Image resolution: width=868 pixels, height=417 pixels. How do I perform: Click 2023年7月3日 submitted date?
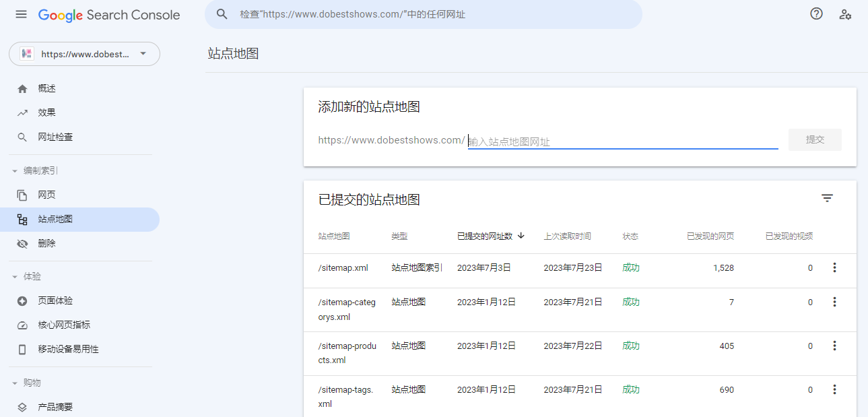click(484, 267)
